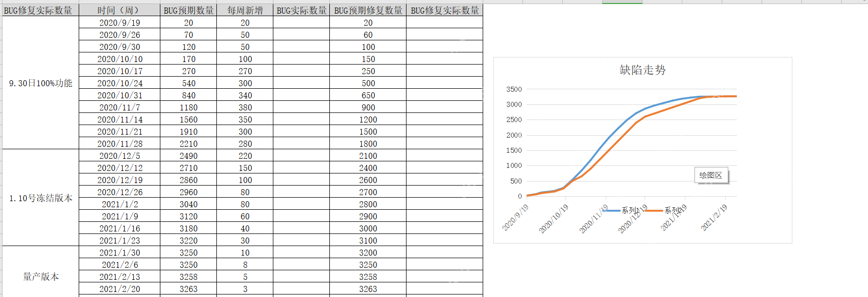868x297 pixels.
Task: Click the date cell 2020/10/24
Action: click(x=120, y=83)
